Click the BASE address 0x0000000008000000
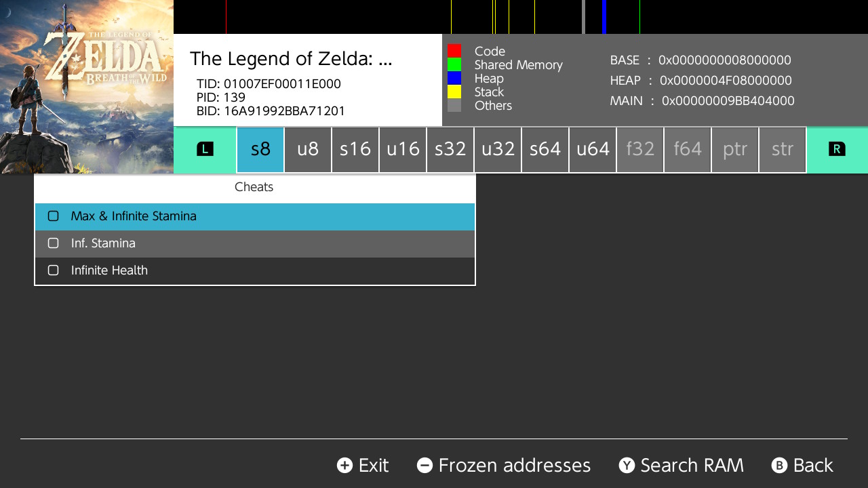The width and height of the screenshot is (868, 488). click(725, 60)
